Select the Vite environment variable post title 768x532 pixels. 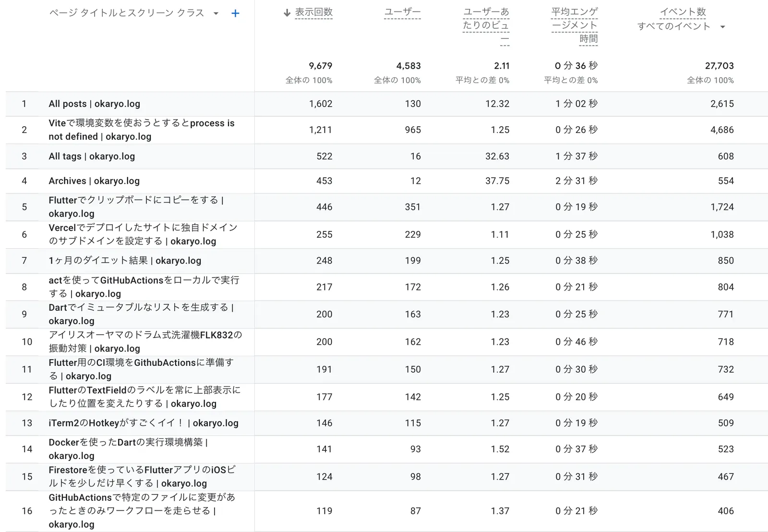click(x=142, y=130)
